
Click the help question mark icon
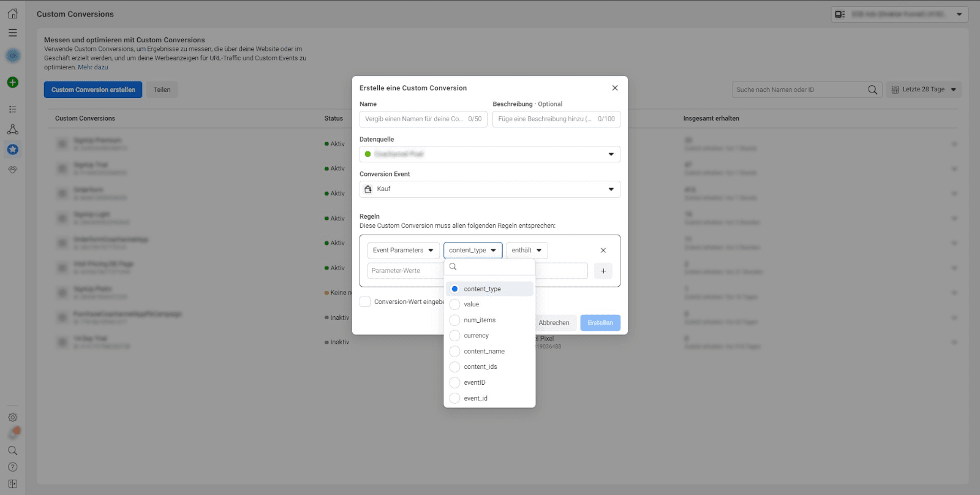coord(12,467)
